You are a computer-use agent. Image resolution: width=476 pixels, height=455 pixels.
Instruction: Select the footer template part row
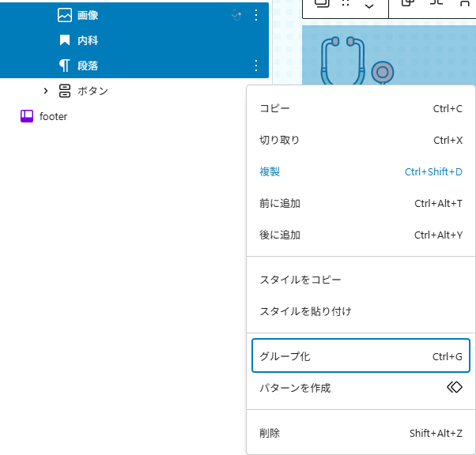[x=134, y=116]
